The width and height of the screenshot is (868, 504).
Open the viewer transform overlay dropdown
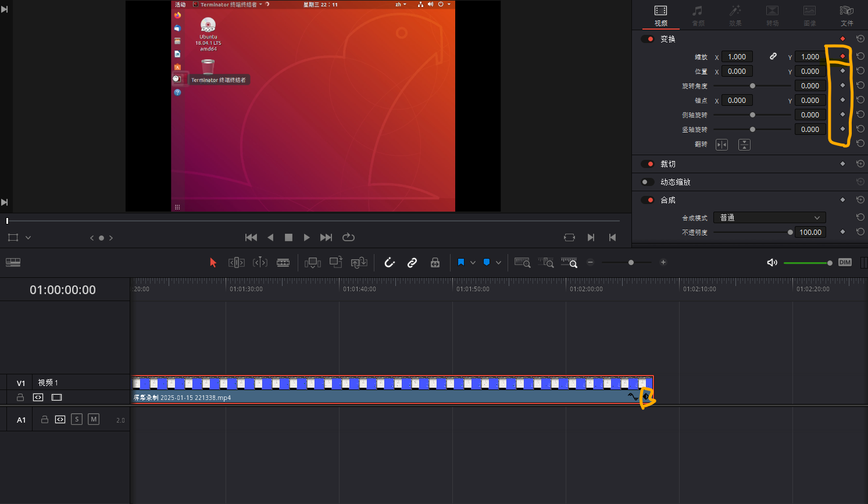pyautogui.click(x=28, y=238)
